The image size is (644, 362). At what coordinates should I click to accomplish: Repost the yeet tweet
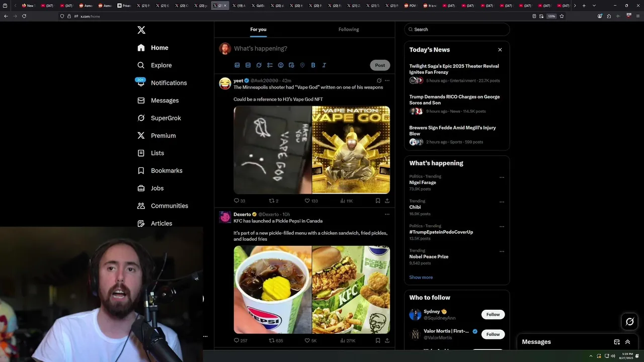(x=274, y=201)
